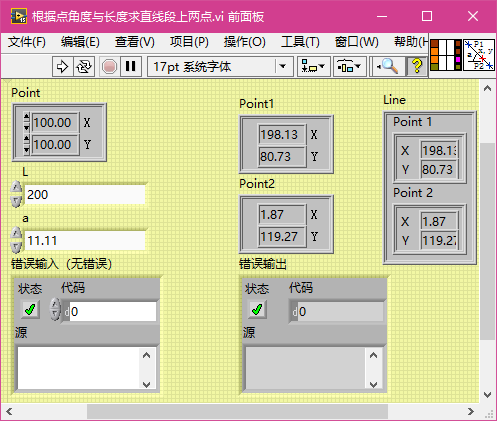Click the connector pane pattern icon
This screenshot has width=497, height=421.
point(446,54)
